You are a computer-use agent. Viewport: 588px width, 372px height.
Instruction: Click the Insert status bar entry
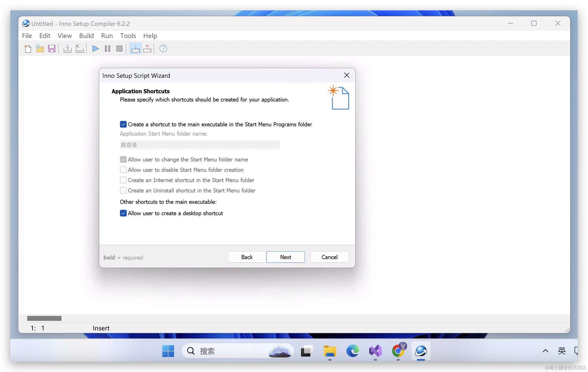[101, 328]
